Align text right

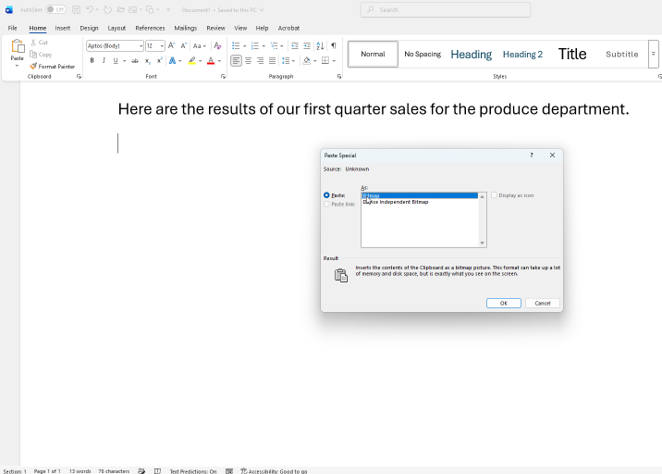point(260,61)
